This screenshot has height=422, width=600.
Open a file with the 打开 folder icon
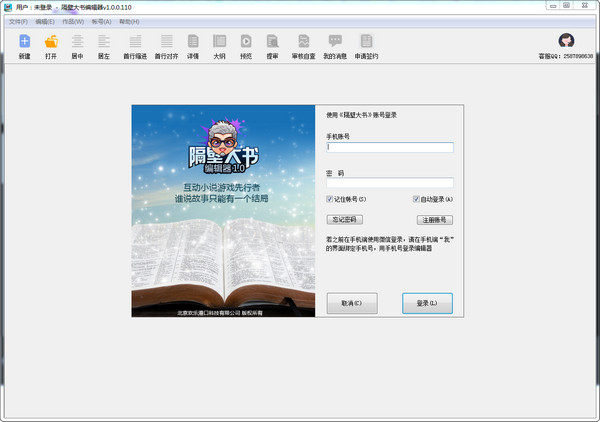coord(51,41)
